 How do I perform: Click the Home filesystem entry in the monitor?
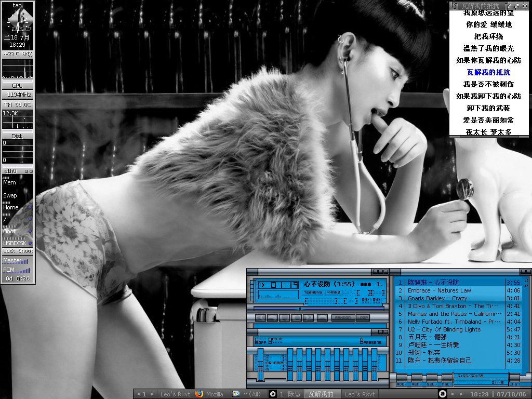(x=18, y=207)
